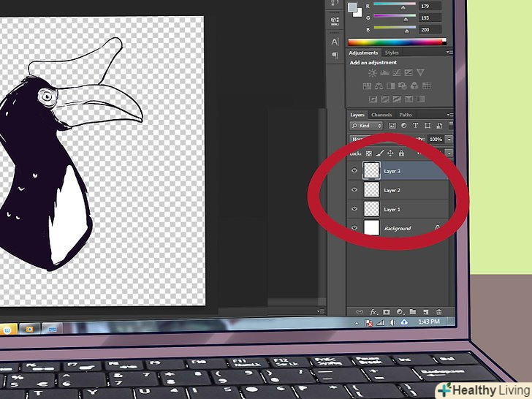The width and height of the screenshot is (532, 399).
Task: Click the R color slider
Action: coord(395,4)
